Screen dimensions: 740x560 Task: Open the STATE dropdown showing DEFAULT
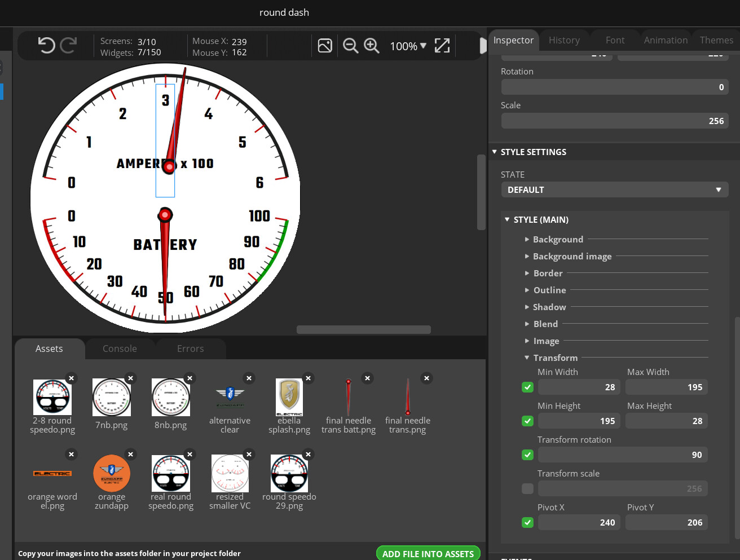(x=614, y=190)
